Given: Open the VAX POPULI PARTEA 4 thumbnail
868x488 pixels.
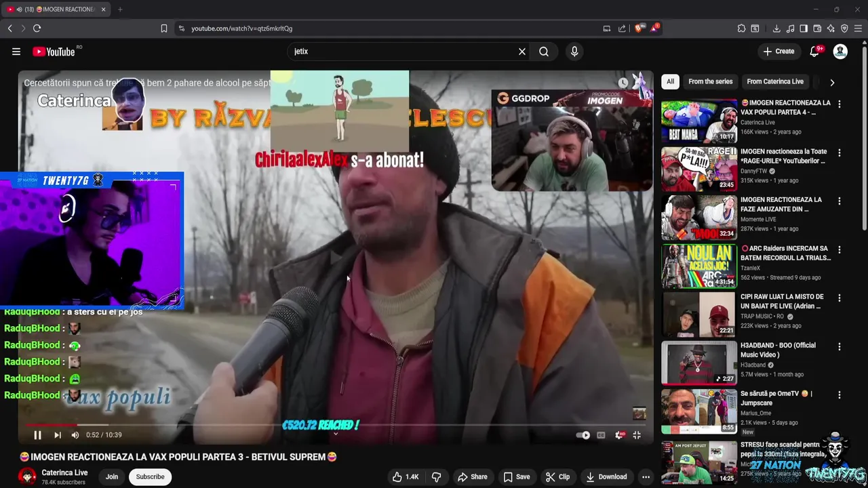Looking at the screenshot, I should click(x=699, y=121).
